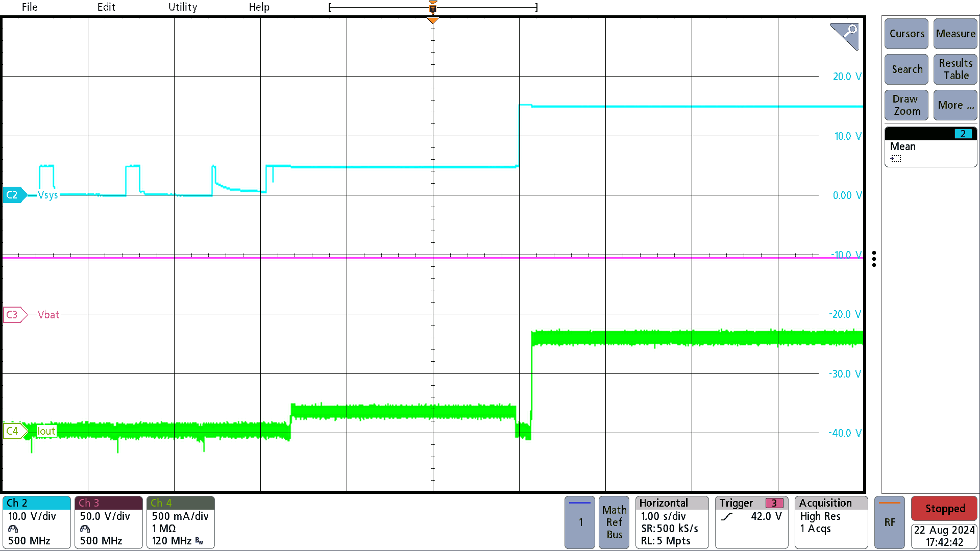Click the Ch 4 bandwidth limit Bw icon
Screen dimensions: 980x551
[199, 541]
